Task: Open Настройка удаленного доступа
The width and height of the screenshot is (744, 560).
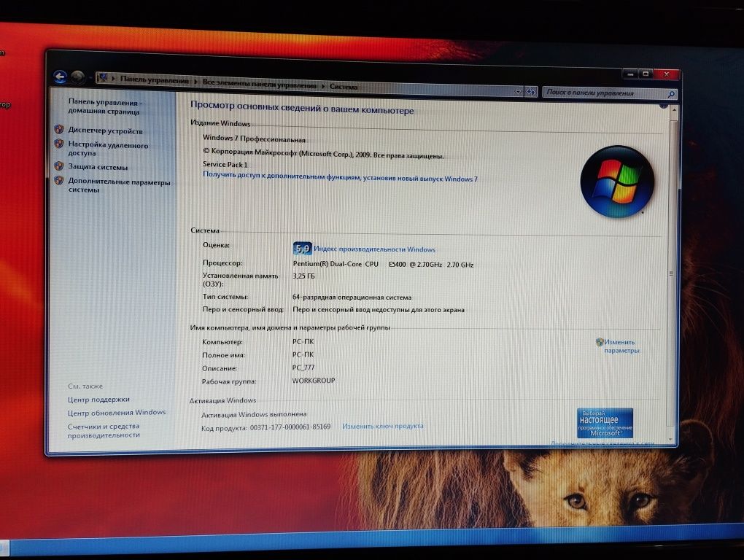Action: click(108, 149)
